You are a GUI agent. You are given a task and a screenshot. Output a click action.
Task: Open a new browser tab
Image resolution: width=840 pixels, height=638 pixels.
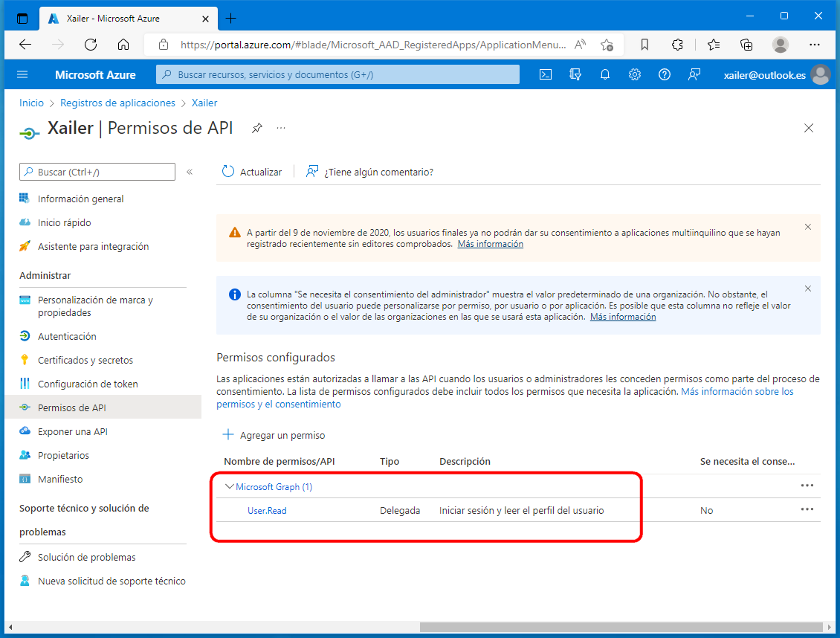point(231,18)
